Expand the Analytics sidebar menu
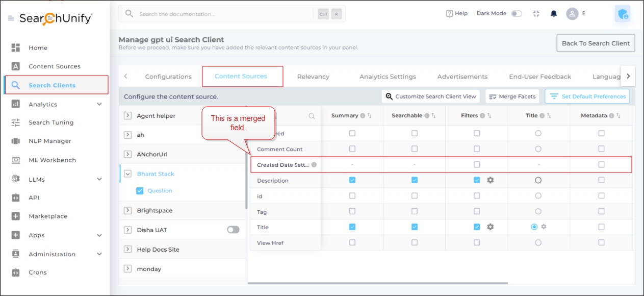The image size is (644, 296). point(99,104)
